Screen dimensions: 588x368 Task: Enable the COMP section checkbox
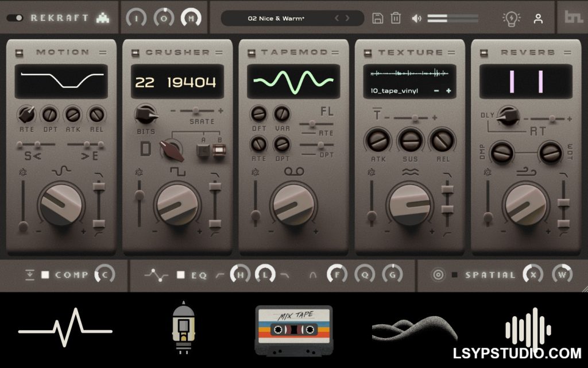pyautogui.click(x=45, y=275)
